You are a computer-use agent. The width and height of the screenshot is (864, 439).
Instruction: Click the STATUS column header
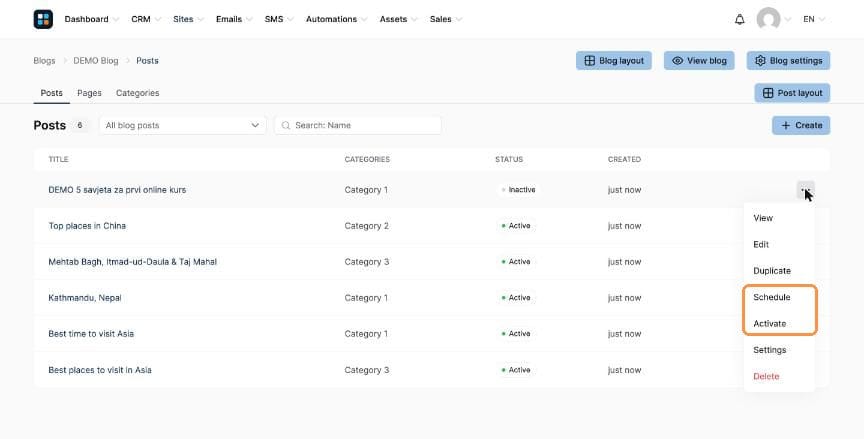[509, 159]
